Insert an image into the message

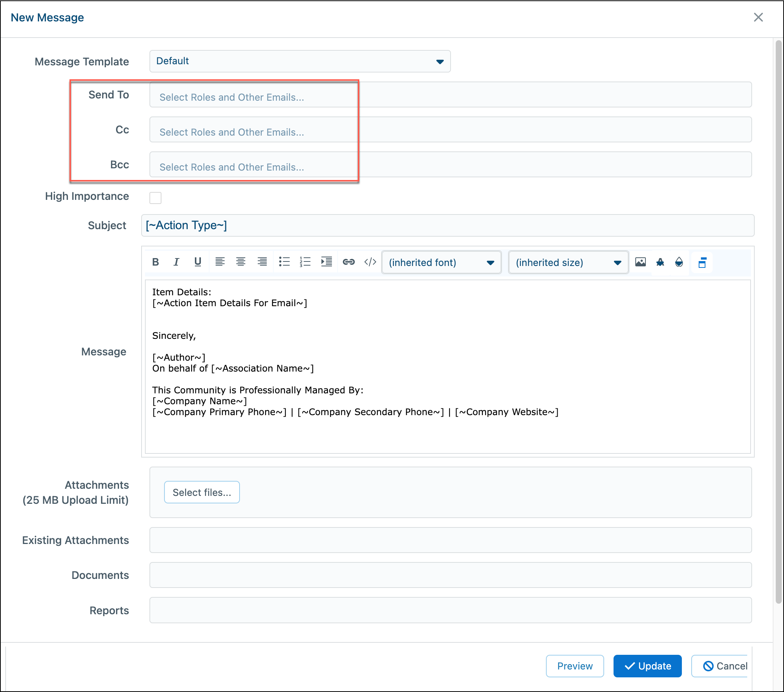[x=641, y=262]
